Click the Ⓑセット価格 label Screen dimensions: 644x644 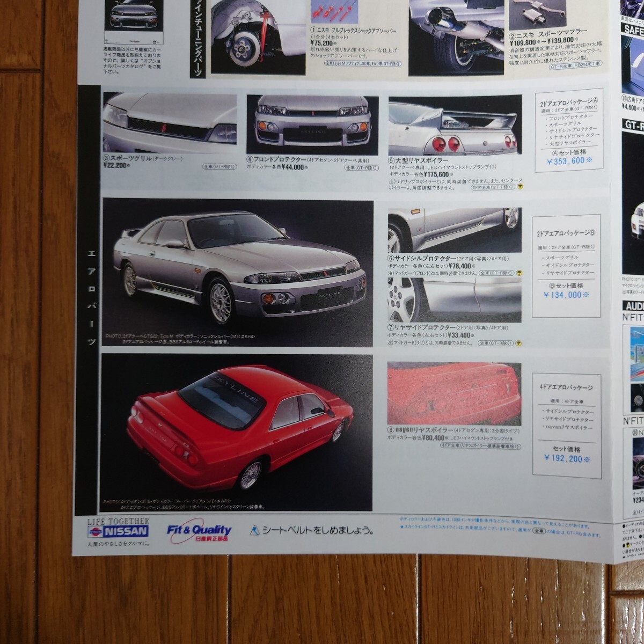(x=566, y=286)
